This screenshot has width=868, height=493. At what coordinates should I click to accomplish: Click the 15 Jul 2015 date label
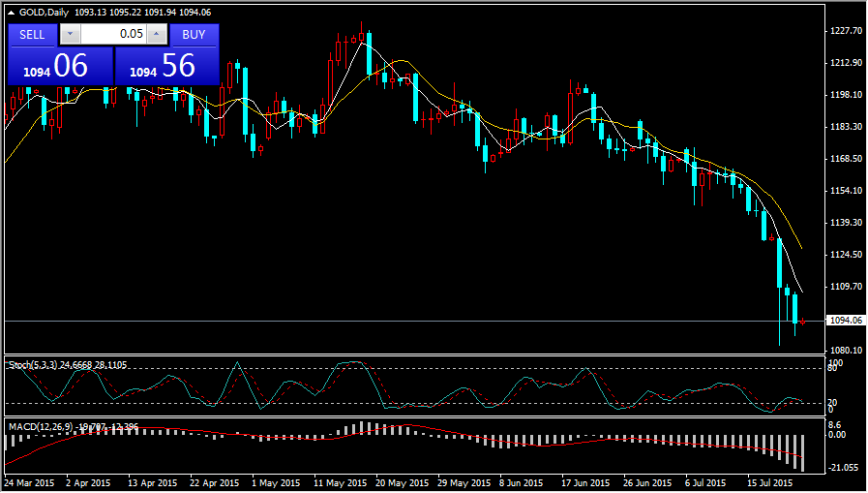coord(770,481)
